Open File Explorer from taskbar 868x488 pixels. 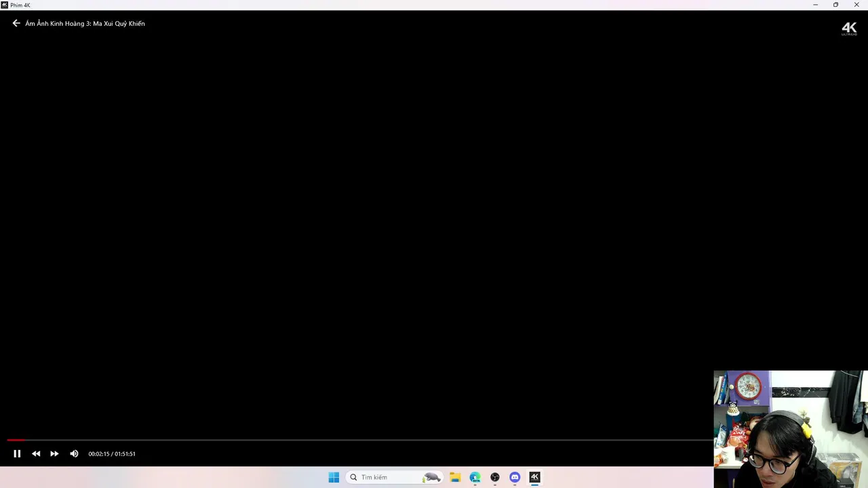coord(455,477)
